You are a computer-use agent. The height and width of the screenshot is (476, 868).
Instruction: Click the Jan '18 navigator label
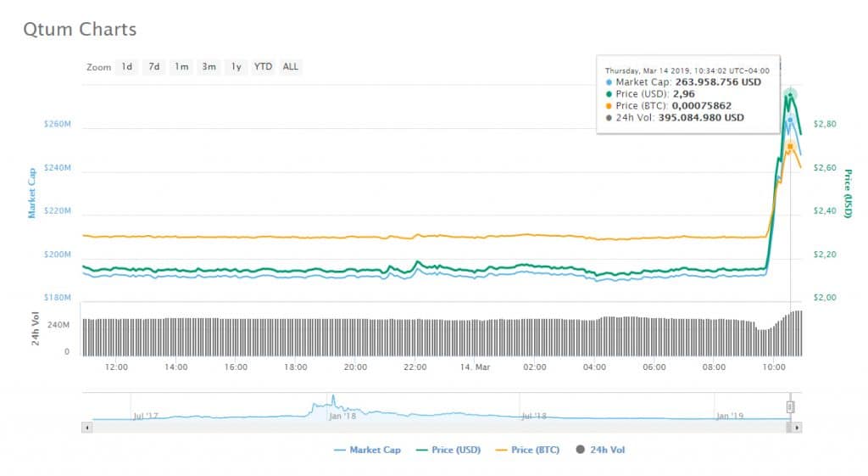(342, 416)
